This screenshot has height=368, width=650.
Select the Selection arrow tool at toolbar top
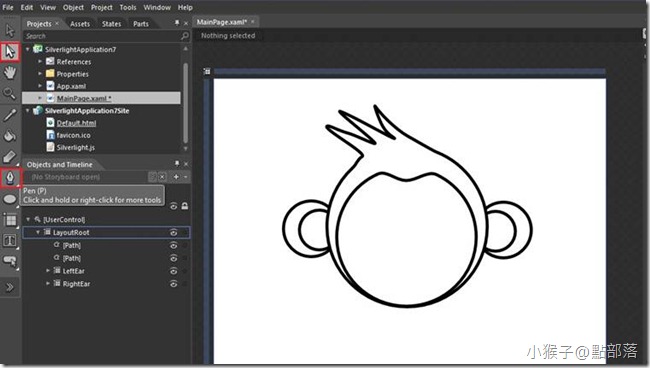(10, 30)
